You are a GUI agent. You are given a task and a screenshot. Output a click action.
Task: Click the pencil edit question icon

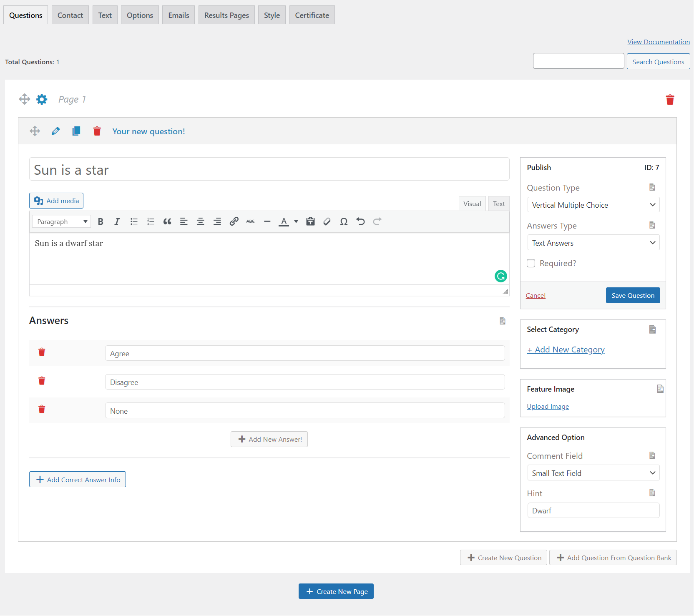[55, 131]
